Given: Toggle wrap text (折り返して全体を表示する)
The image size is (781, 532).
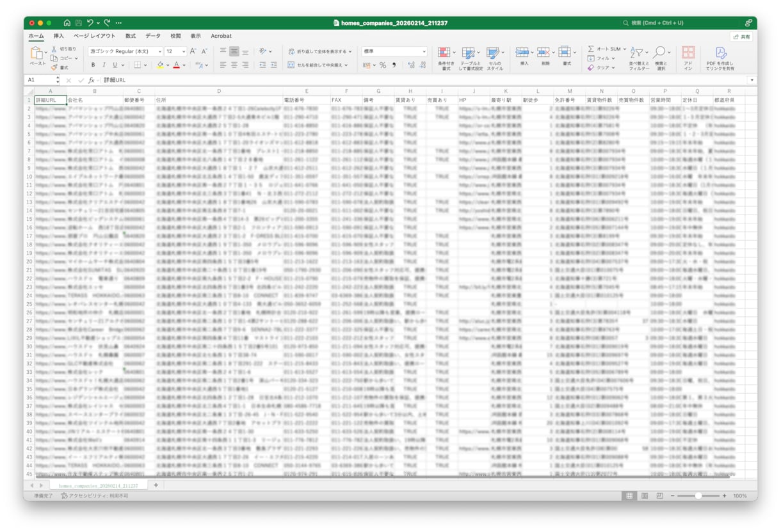Looking at the screenshot, I should 319,51.
